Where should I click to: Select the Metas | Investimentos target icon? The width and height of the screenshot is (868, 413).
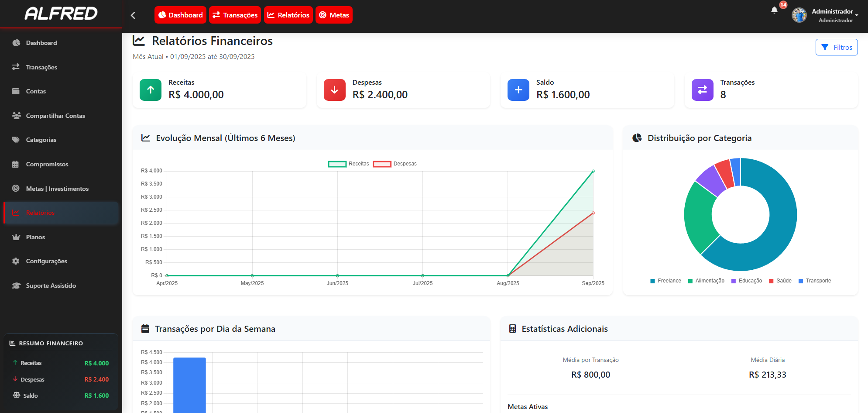click(x=16, y=188)
